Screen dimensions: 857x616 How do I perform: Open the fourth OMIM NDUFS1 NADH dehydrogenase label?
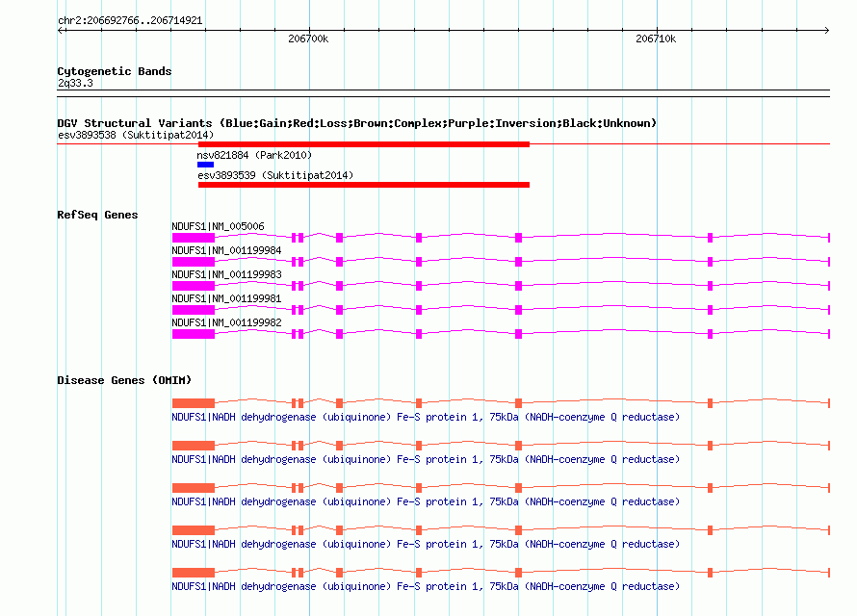point(426,544)
